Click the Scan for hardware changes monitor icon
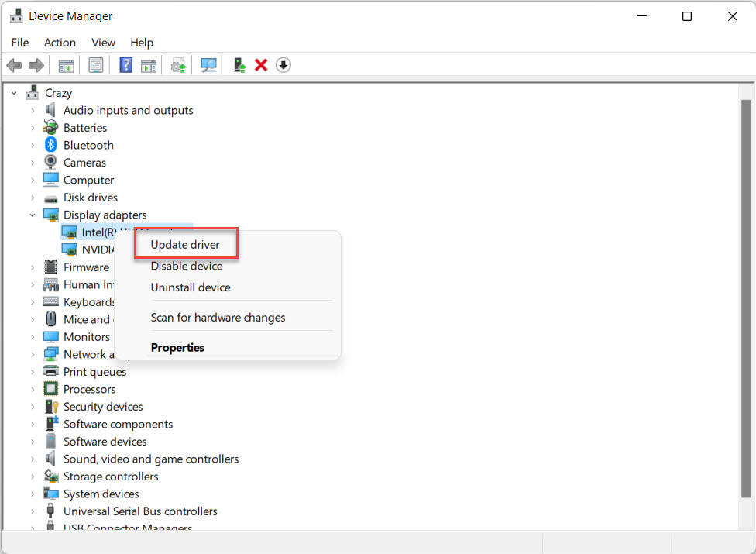 (208, 66)
